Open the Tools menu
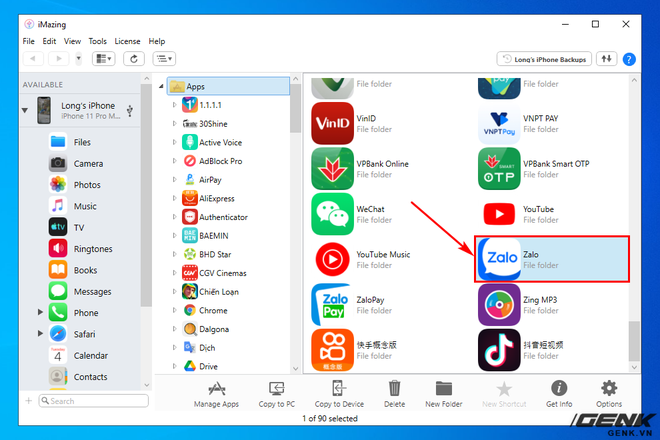 pos(97,41)
